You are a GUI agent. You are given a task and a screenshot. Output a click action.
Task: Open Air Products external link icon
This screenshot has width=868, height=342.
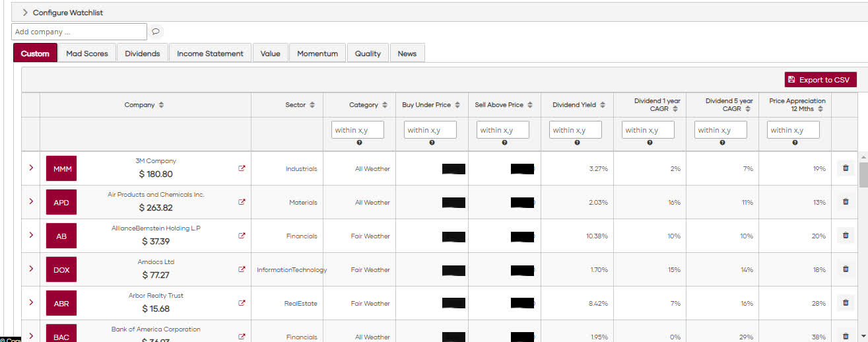242,202
